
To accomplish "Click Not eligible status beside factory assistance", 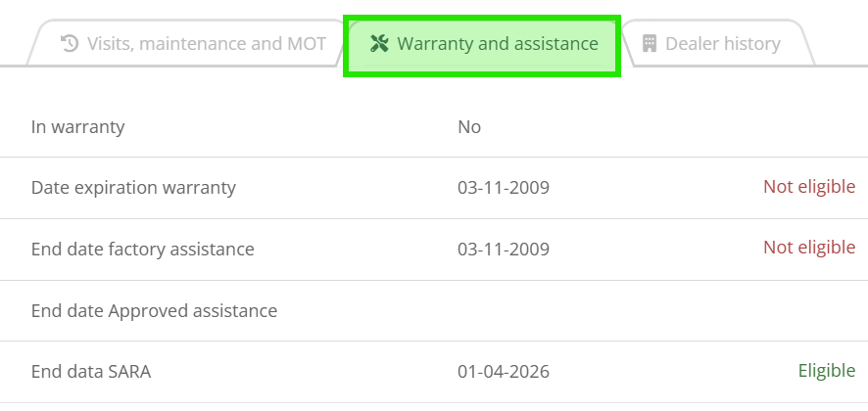I will tap(809, 248).
